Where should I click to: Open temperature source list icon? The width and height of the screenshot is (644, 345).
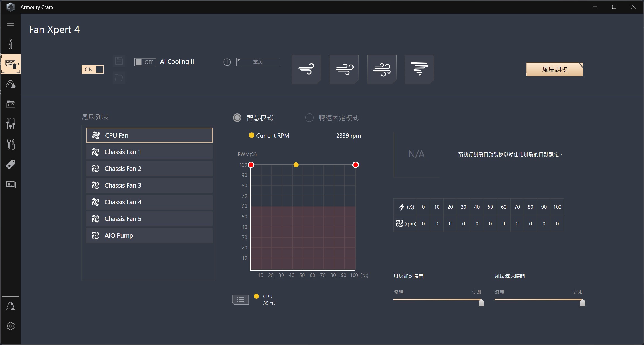241,300
